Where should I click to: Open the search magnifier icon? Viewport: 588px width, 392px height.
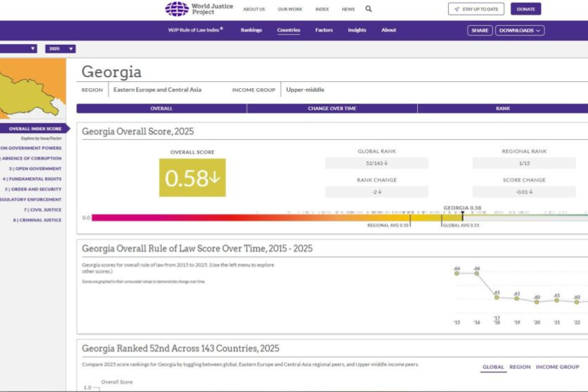pyautogui.click(x=369, y=9)
